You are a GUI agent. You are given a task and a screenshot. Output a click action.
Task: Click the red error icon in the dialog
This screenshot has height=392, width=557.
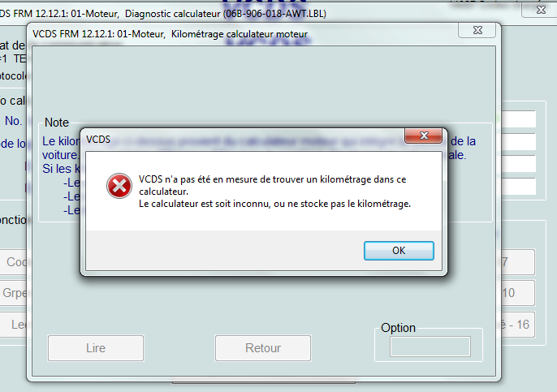tap(119, 186)
